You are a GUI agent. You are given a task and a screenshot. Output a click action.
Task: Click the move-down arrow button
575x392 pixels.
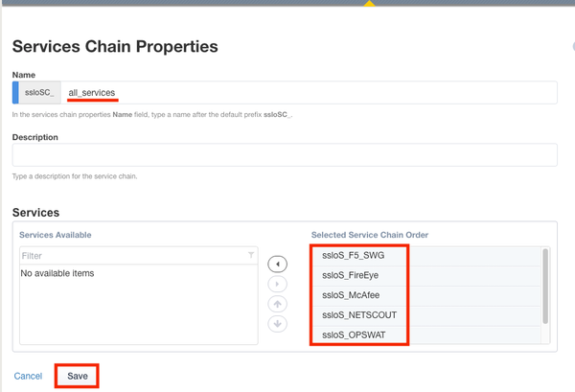277,324
